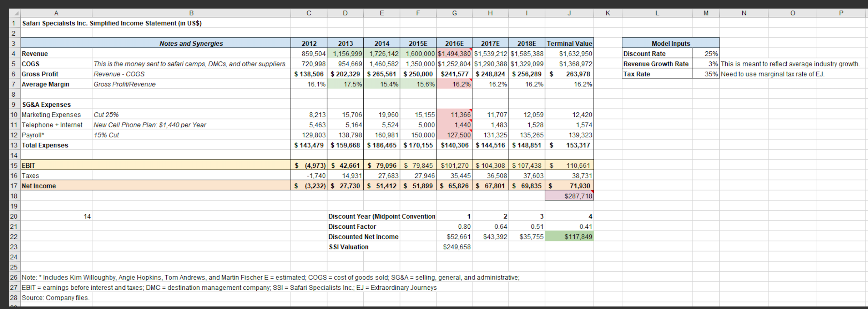
Task: Click the 'Need to use marginal tax rate' note
Action: (773, 74)
